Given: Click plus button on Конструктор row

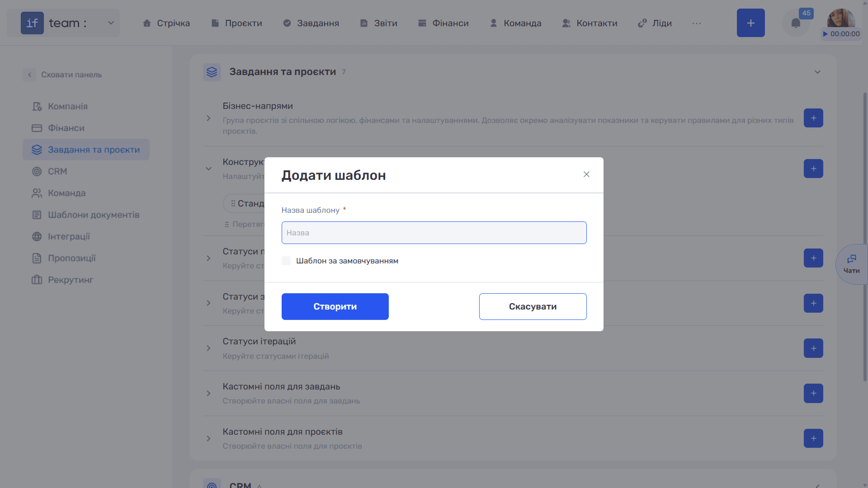Looking at the screenshot, I should click(x=813, y=168).
